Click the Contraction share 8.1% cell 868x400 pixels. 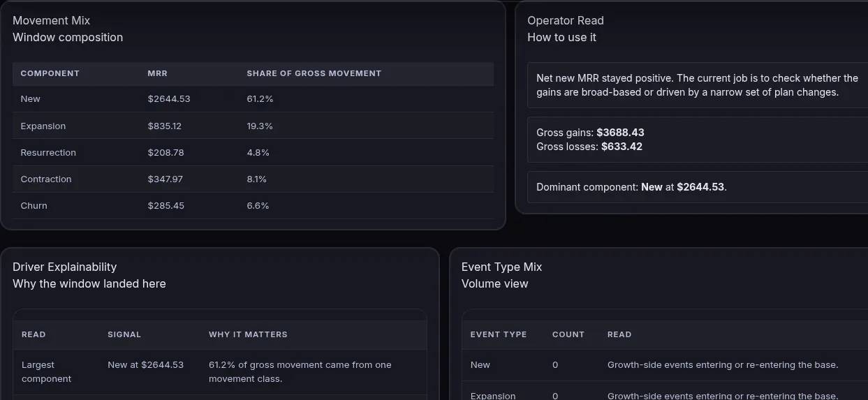(x=257, y=179)
